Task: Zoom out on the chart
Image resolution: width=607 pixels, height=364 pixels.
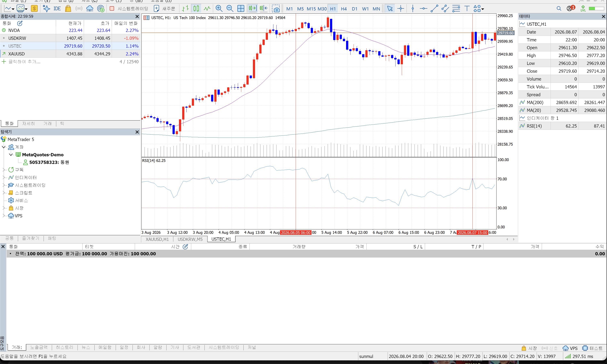Action: pos(230,9)
